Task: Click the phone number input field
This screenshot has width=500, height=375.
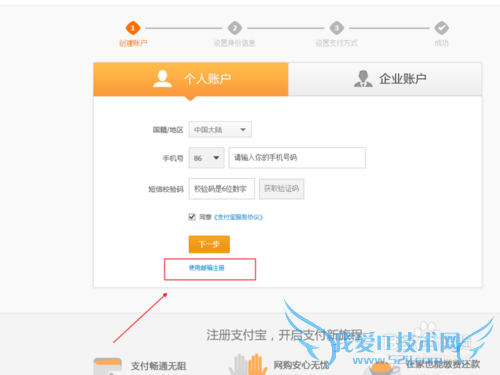Action: pyautogui.click(x=297, y=158)
